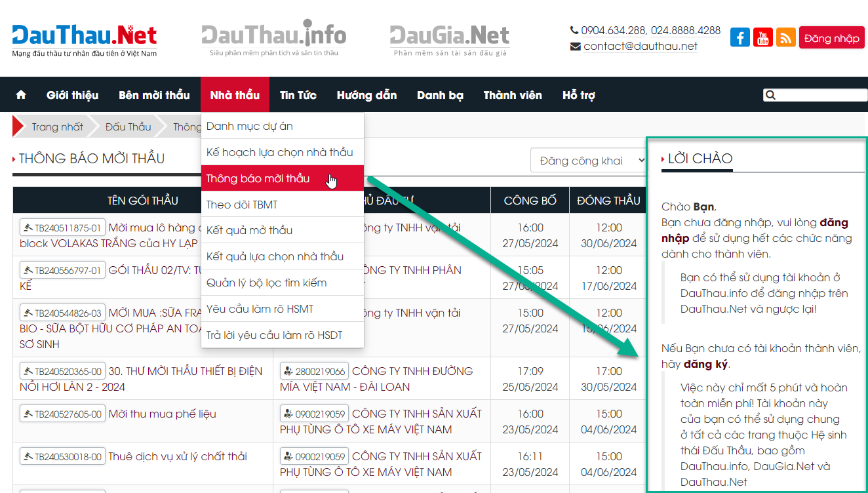Screen dimensions: 868x493
Task: Select Kết quả mở thầu menu item
Action: pos(282,230)
